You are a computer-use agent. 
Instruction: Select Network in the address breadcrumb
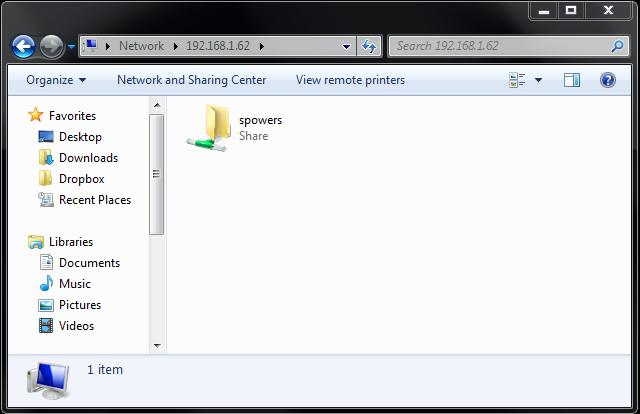[x=141, y=46]
